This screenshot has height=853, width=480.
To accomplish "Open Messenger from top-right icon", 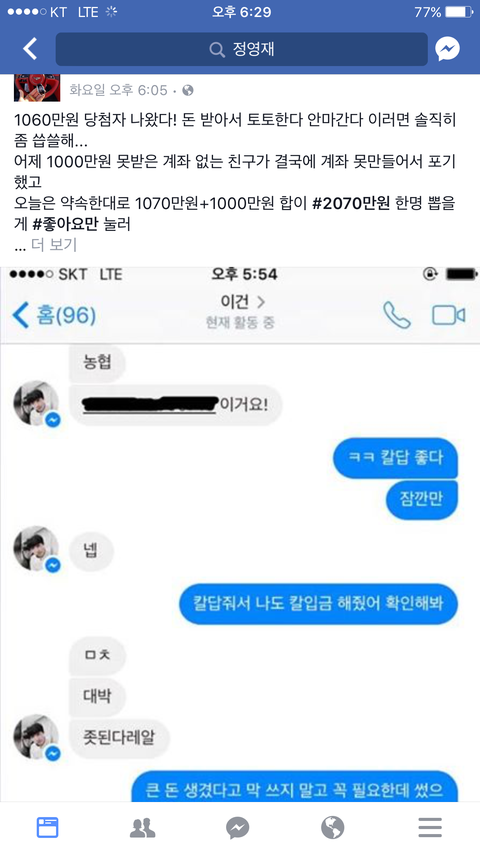I will pyautogui.click(x=447, y=49).
